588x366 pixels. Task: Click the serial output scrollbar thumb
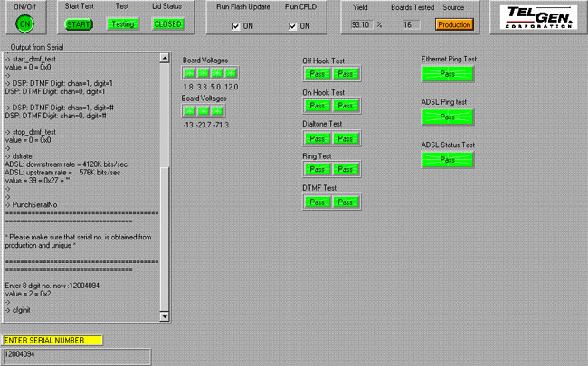pyautogui.click(x=165, y=239)
